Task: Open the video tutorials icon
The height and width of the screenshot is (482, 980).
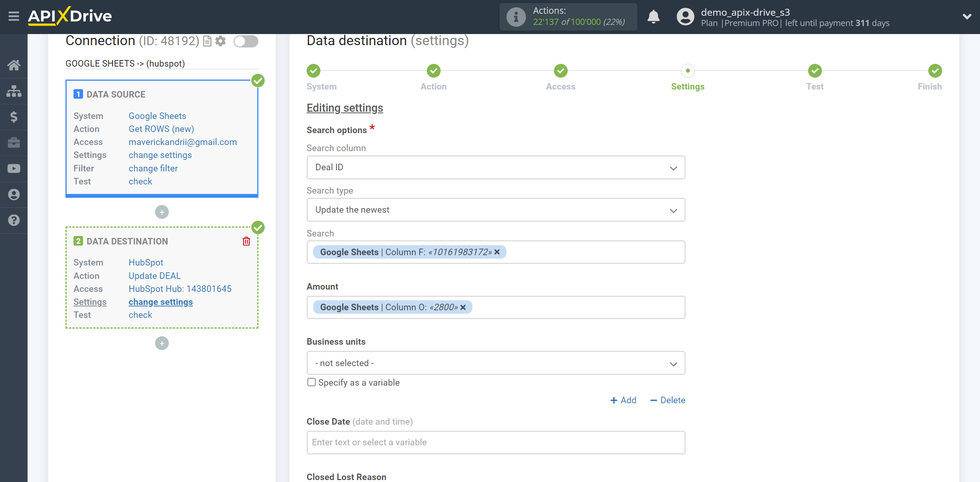Action: [14, 169]
